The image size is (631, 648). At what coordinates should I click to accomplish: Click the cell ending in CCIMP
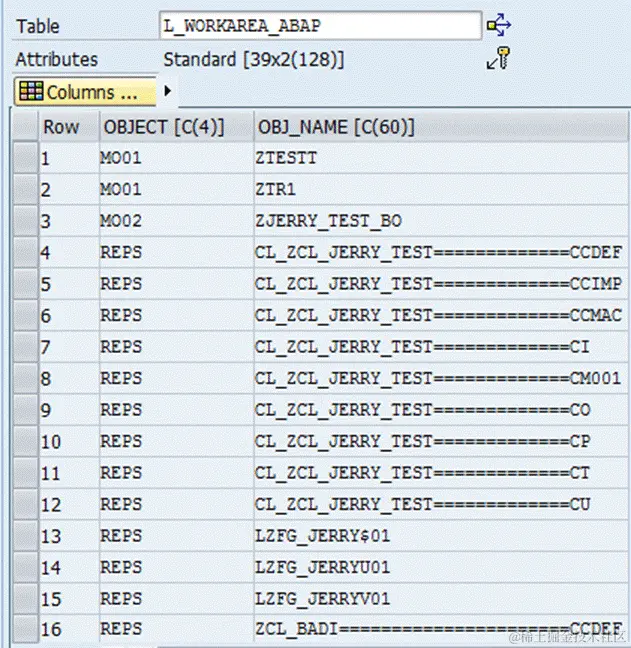point(441,284)
